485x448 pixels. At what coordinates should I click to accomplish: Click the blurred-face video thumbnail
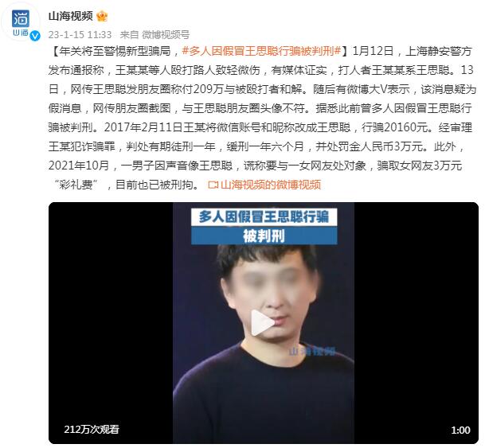264,323
